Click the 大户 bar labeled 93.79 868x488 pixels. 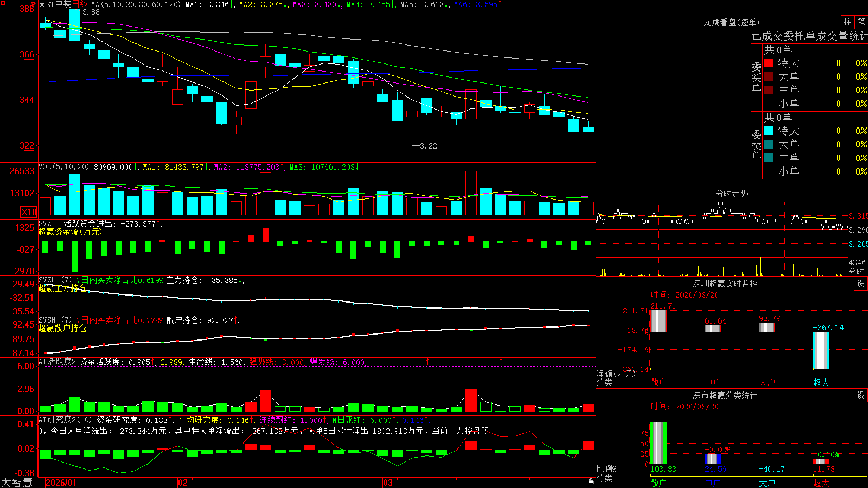click(767, 328)
